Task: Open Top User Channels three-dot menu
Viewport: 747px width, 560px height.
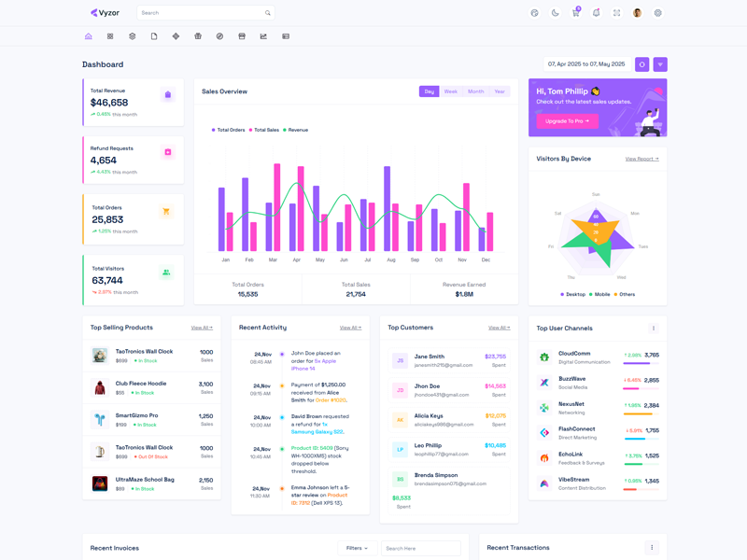Action: point(654,329)
